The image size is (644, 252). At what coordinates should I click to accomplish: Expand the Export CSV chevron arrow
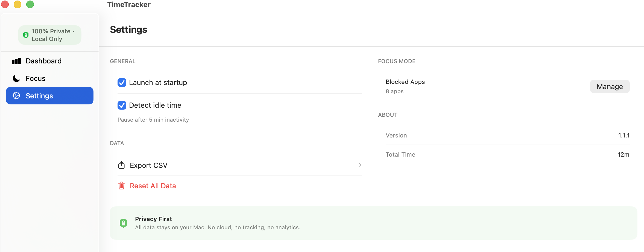[x=360, y=165]
